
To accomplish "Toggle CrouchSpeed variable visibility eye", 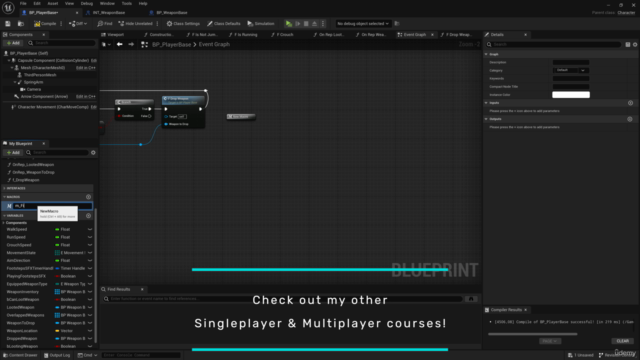I will point(90,245).
